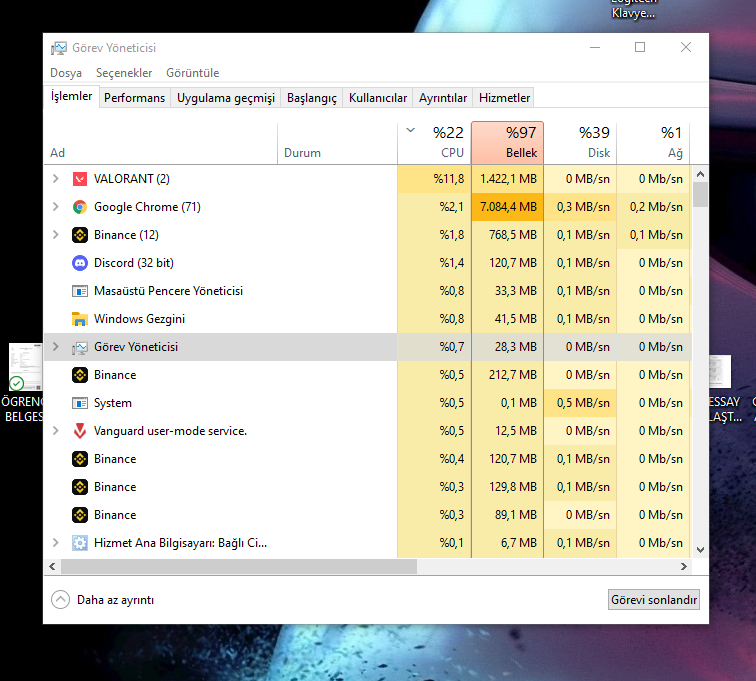Click Daha az ayrıntı label
The width and height of the screenshot is (756, 681).
click(x=116, y=600)
